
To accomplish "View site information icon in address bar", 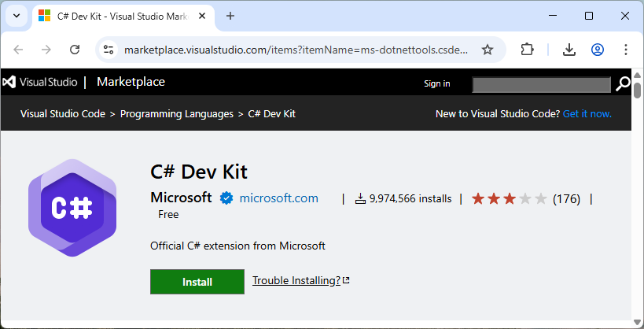I will 109,50.
